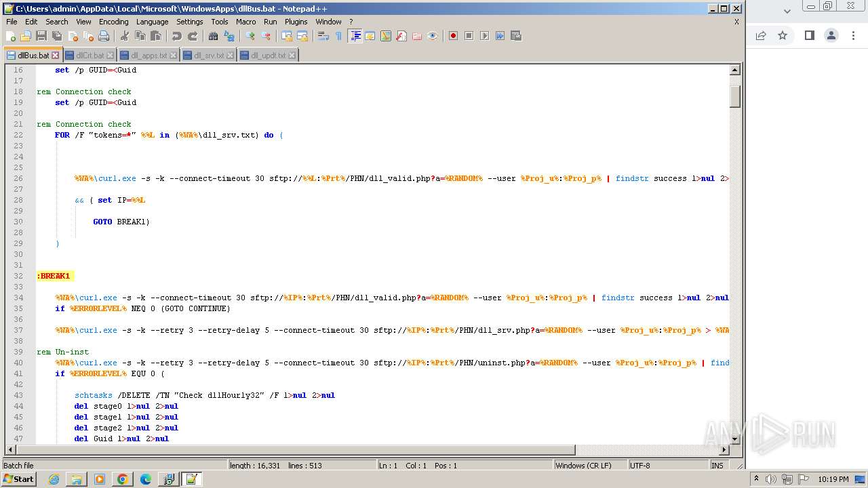Open a file using the Open folder icon
This screenshot has width=868, height=488.
click(26, 36)
